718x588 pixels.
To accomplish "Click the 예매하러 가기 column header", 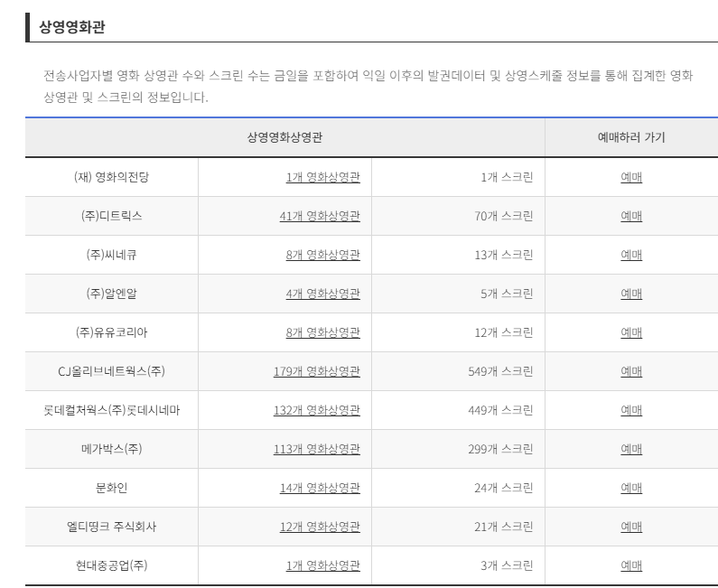I will 631,137.
